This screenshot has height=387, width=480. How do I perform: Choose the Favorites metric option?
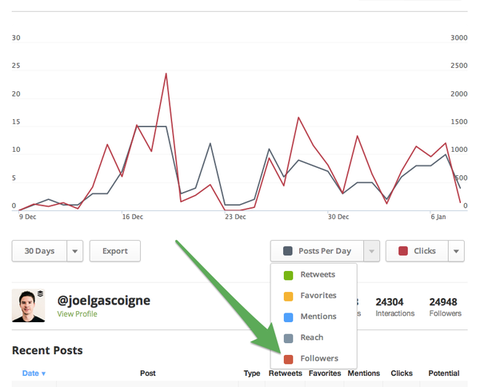click(x=310, y=296)
